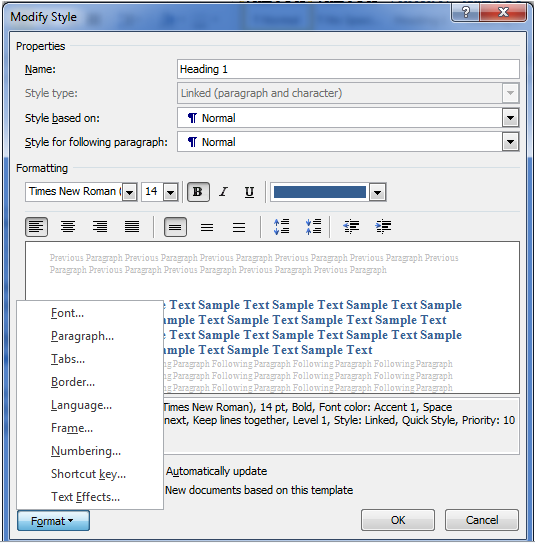The image size is (535, 543).
Task: Open the font size 14 dropdown
Action: [x=170, y=192]
